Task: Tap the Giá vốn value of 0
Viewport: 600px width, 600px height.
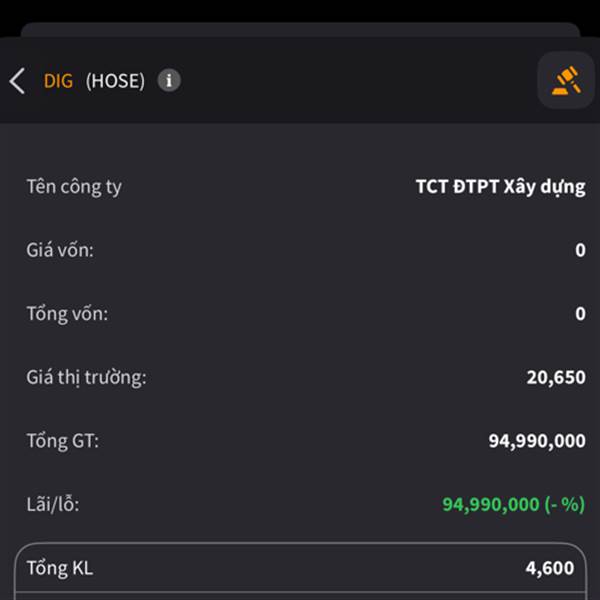Action: (580, 250)
